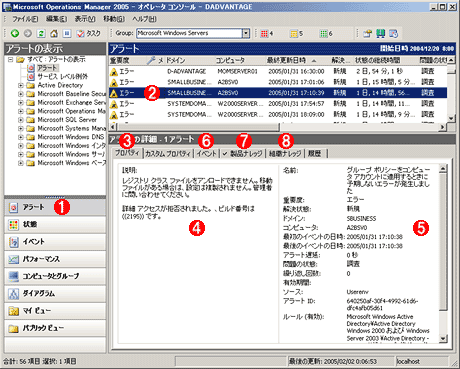Expand the Microsoft Operations Manager tree node
This screenshot has height=369, width=460.
(21, 111)
